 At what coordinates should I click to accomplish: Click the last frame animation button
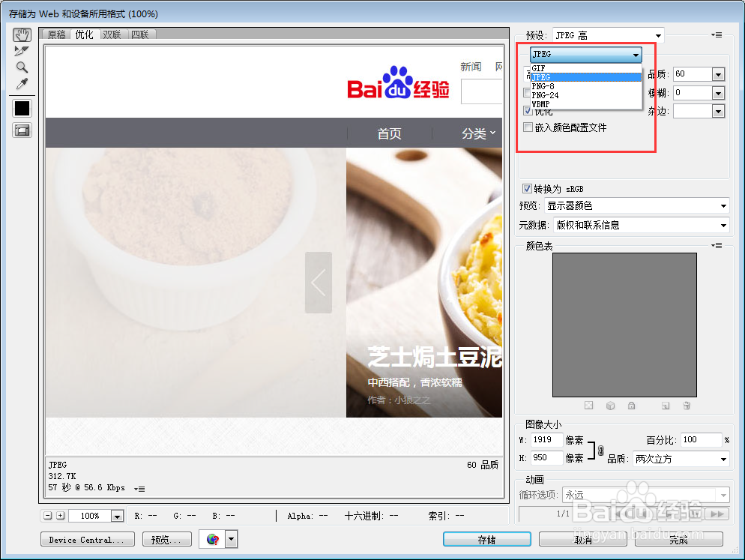click(717, 514)
